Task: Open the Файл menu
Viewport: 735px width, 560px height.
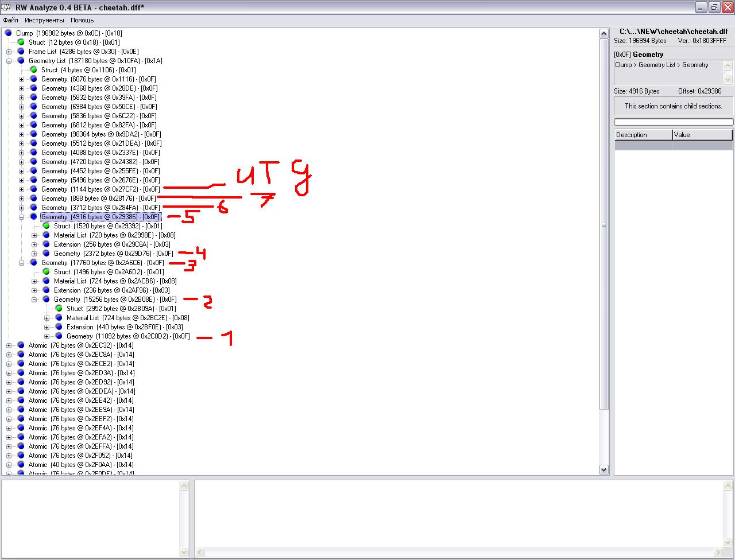Action: point(11,20)
